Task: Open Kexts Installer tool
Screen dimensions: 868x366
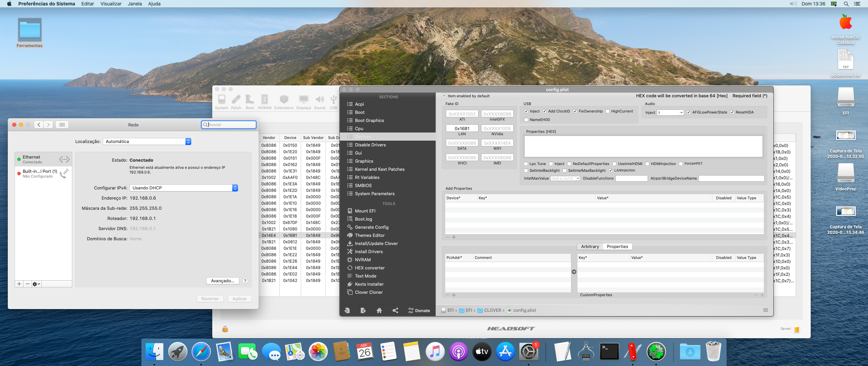Action: 369,284
